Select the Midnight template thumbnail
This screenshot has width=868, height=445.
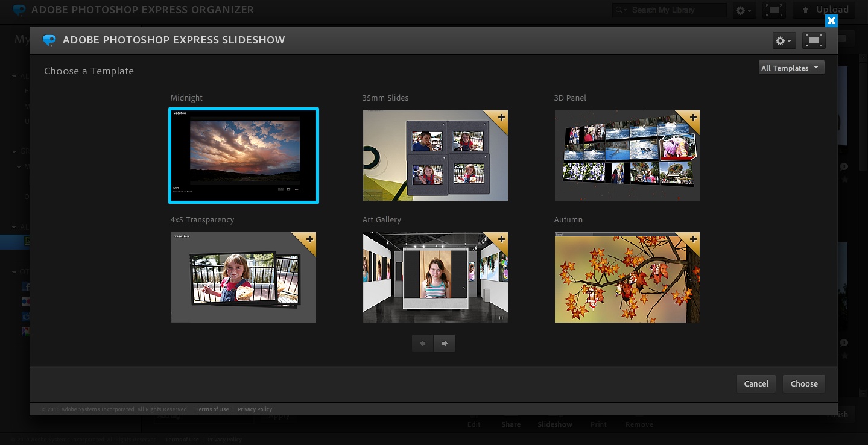(244, 156)
